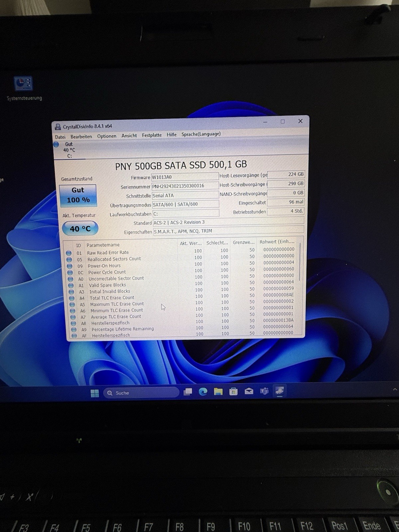
Task: Click the status dot for Raw Read Error Rate
Action: pos(69,253)
